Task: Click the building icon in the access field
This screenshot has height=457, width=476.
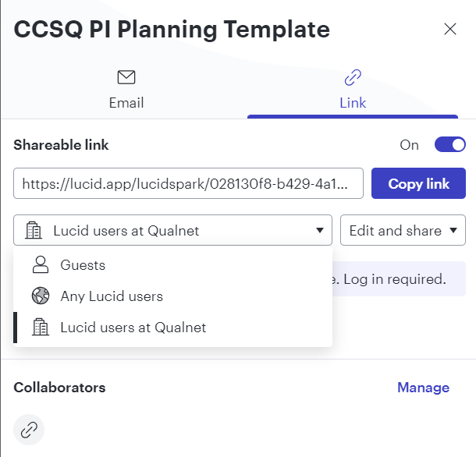Action: pos(34,230)
